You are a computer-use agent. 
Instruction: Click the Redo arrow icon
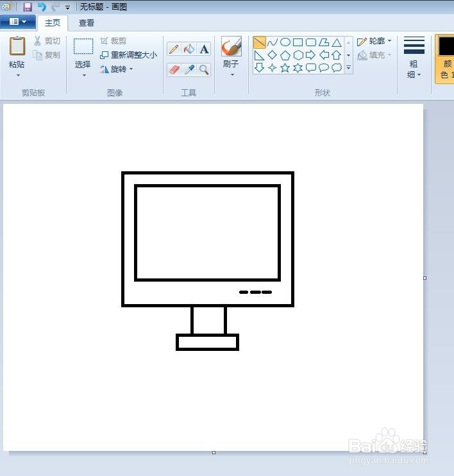56,6
